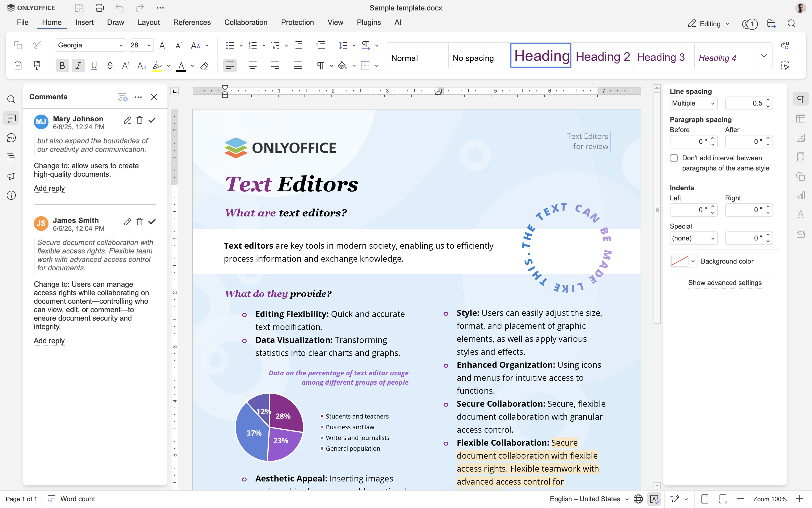812x508 pixels.
Task: Toggle Bold formatting
Action: [62, 65]
